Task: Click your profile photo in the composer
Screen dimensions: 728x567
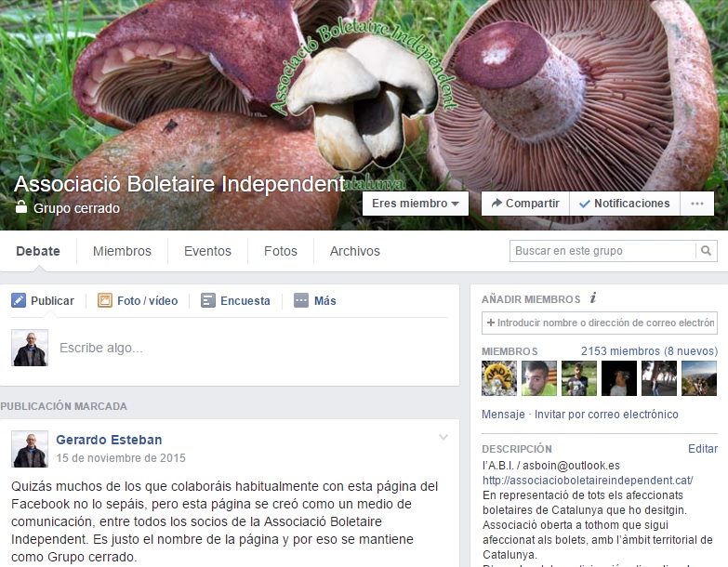Action: click(x=30, y=348)
